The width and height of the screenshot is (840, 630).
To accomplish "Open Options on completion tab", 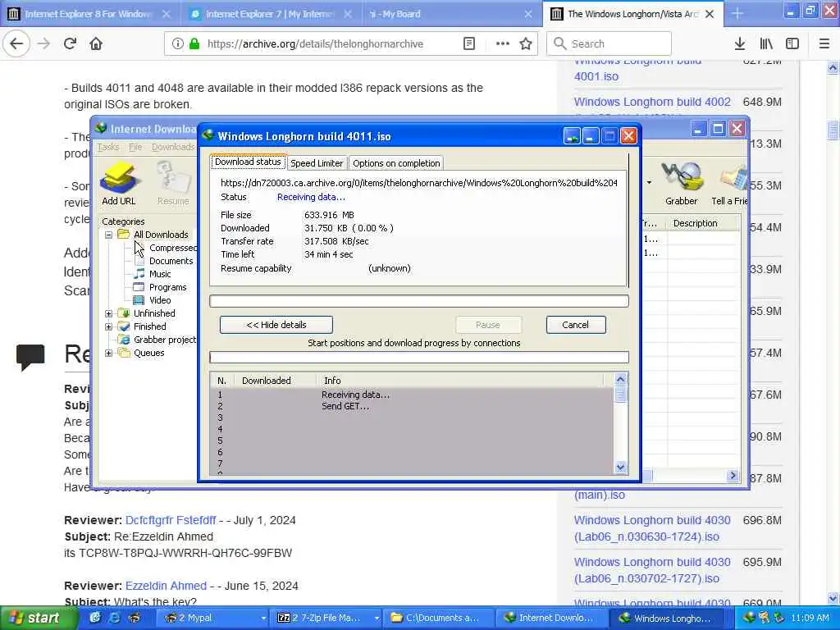I will (396, 163).
